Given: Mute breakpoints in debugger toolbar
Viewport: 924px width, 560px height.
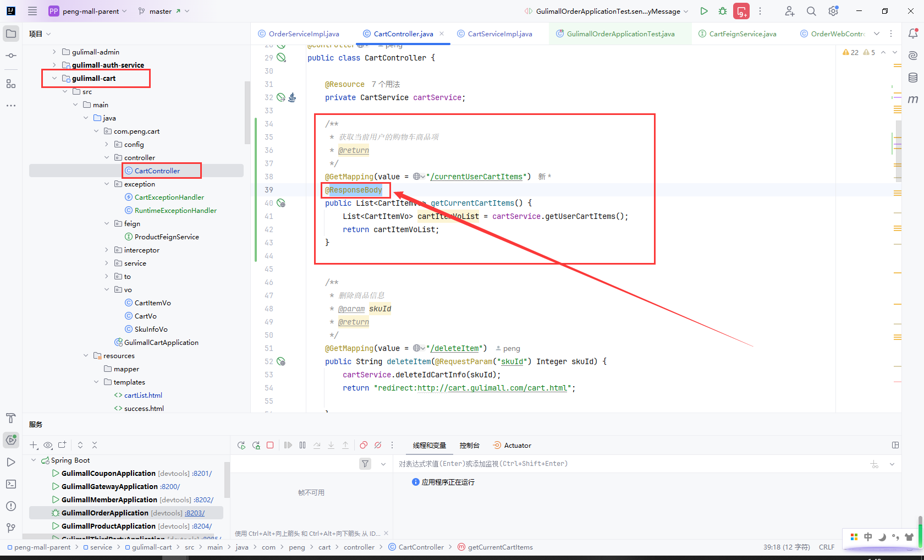Looking at the screenshot, I should click(378, 445).
